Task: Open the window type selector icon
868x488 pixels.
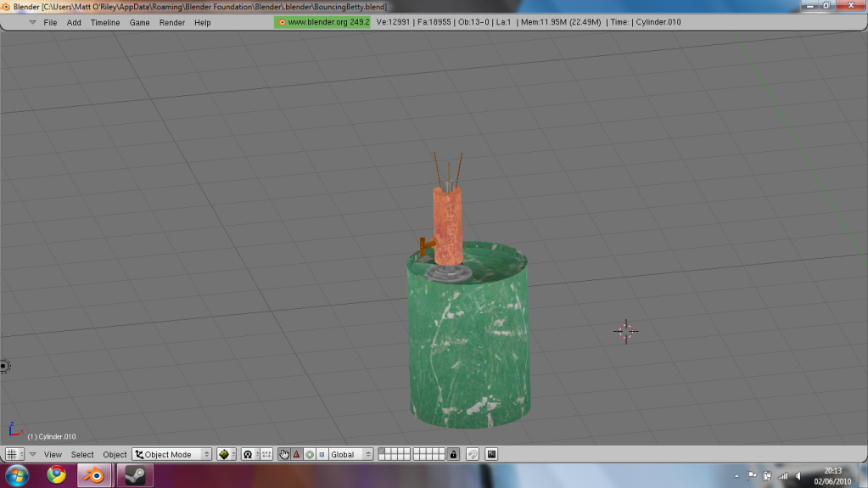Action: [x=14, y=454]
